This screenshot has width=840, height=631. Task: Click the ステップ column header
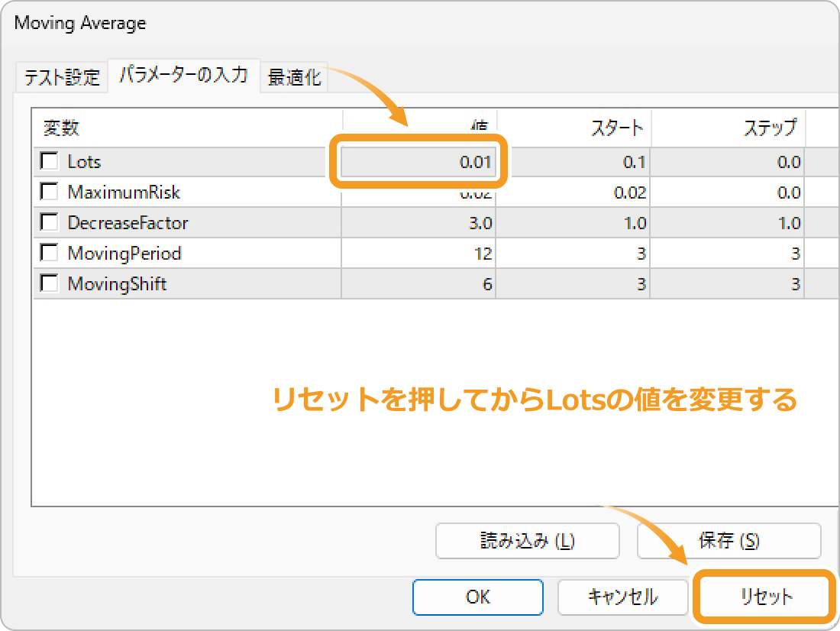[729, 128]
